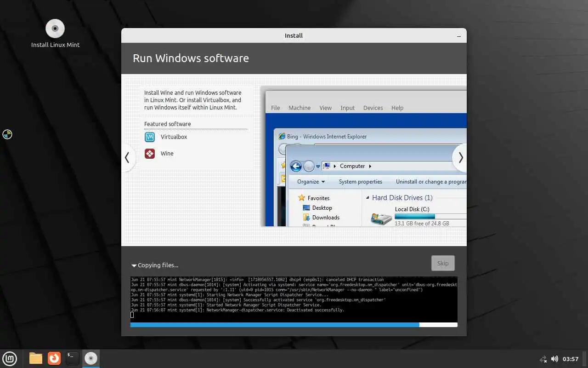Open the Install Linux Mint desktop icon
This screenshot has height=368, width=588.
coord(55,33)
